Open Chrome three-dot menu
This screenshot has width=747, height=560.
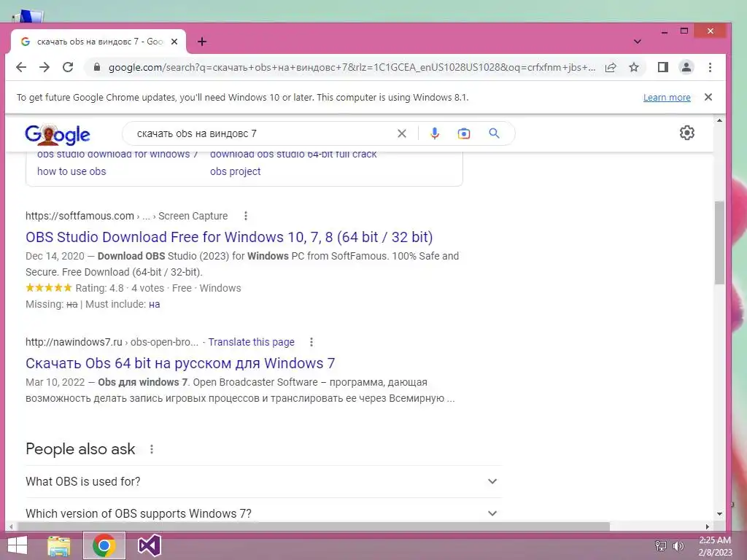click(x=710, y=67)
